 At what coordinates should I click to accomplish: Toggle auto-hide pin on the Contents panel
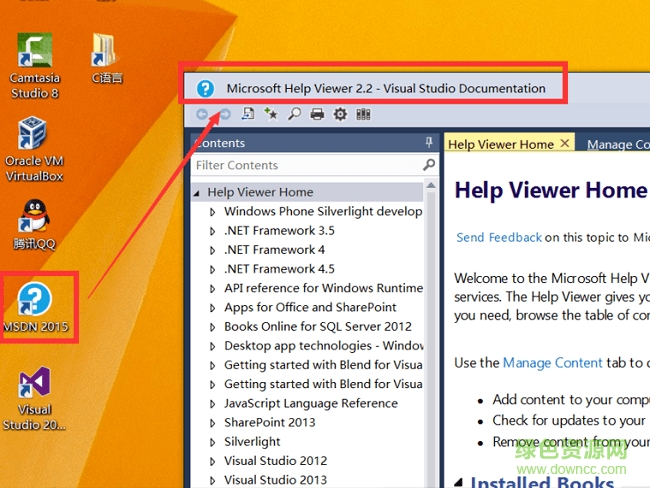click(430, 143)
